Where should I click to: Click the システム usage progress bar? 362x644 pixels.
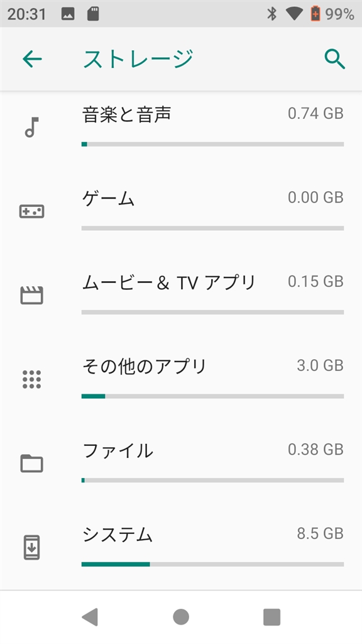pyautogui.click(x=212, y=564)
